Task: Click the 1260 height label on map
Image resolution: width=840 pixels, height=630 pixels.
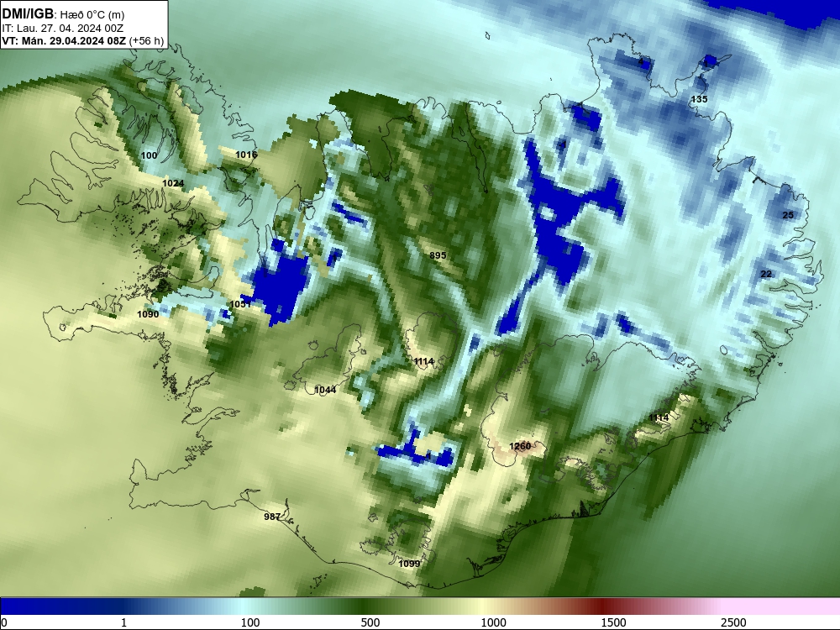Action: point(520,446)
